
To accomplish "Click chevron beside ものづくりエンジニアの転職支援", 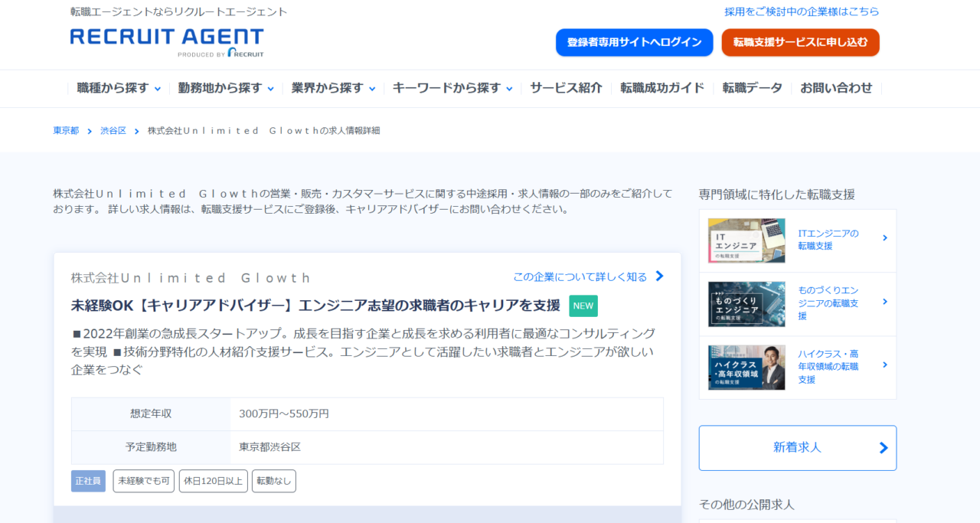I will tap(885, 302).
